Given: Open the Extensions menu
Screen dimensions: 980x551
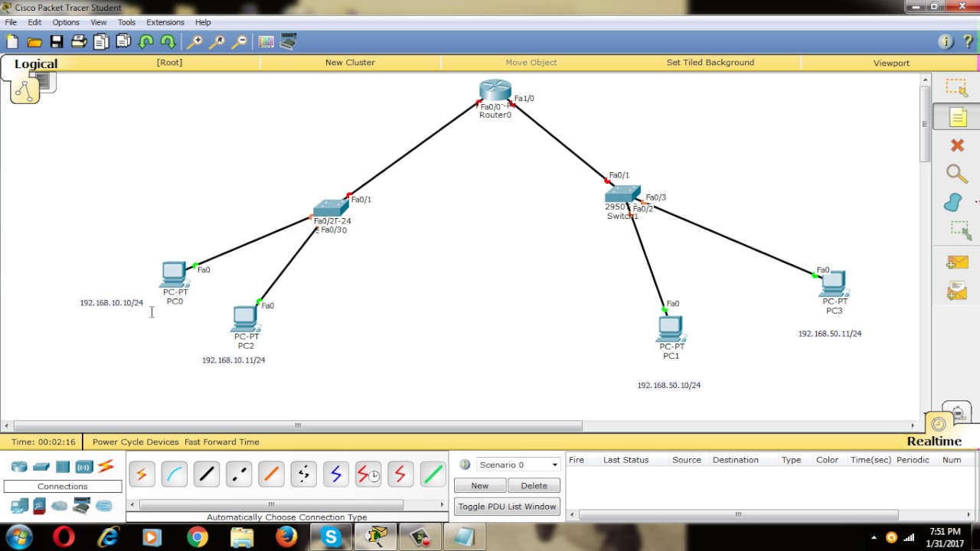Looking at the screenshot, I should click(165, 22).
